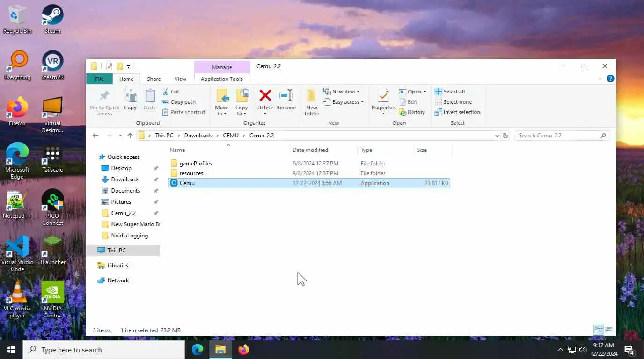This screenshot has width=644, height=359.
Task: Open the Application Tools tab
Action: click(x=222, y=79)
